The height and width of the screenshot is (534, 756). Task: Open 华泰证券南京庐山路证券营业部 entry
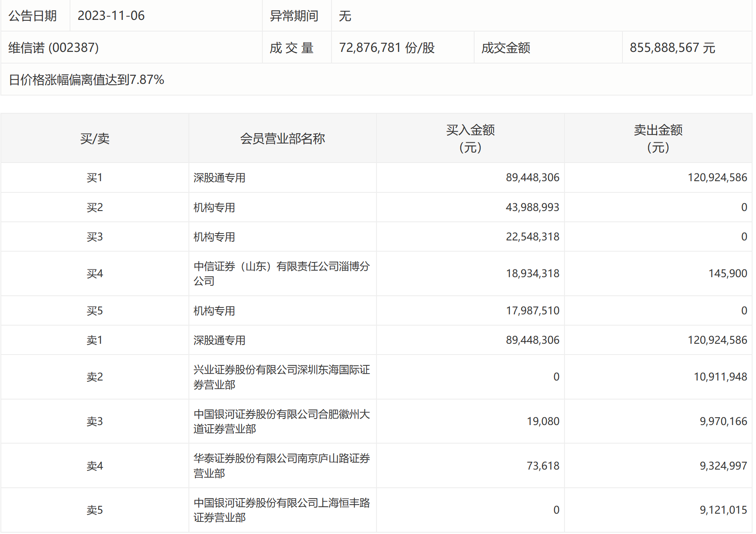click(281, 466)
